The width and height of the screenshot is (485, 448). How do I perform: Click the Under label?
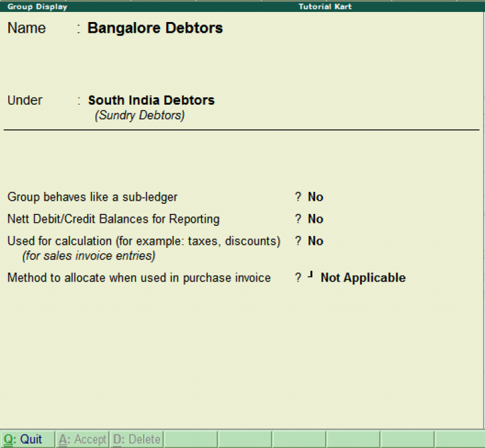[x=25, y=100]
